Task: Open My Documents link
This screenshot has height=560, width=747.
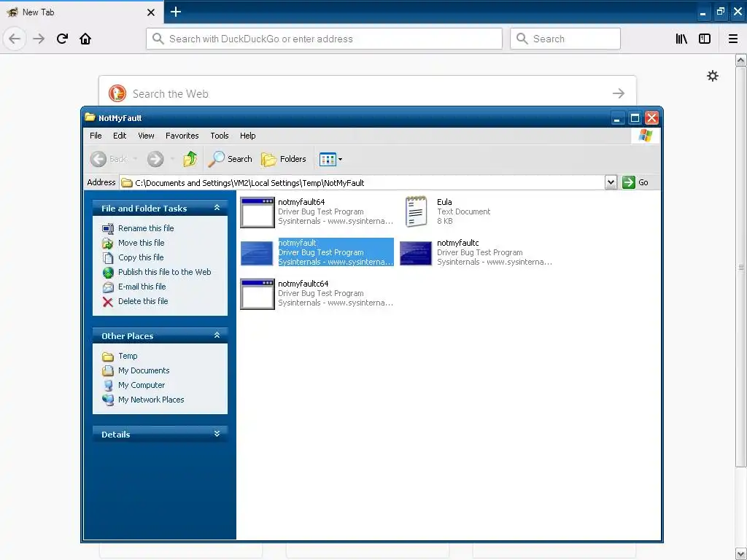Action: [x=144, y=370]
